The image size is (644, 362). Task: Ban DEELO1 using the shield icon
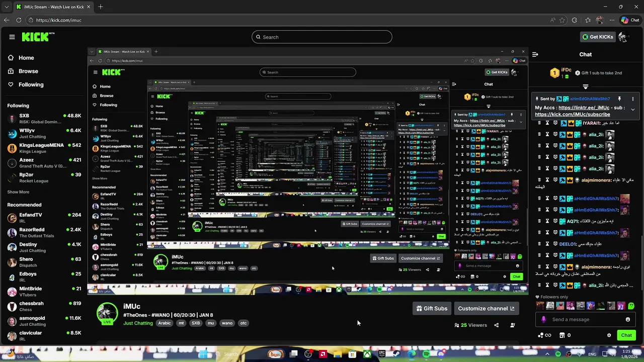coord(555,244)
